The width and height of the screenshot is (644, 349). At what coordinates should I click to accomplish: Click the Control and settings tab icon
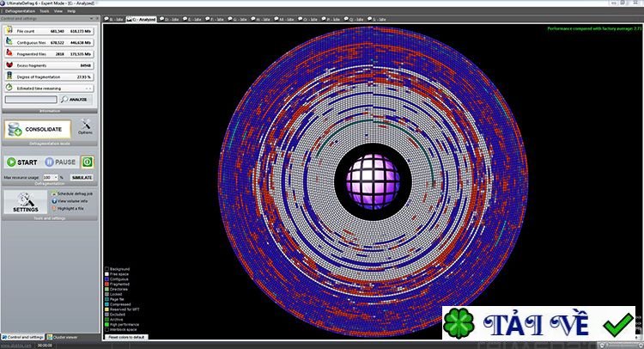pyautogui.click(x=4, y=337)
